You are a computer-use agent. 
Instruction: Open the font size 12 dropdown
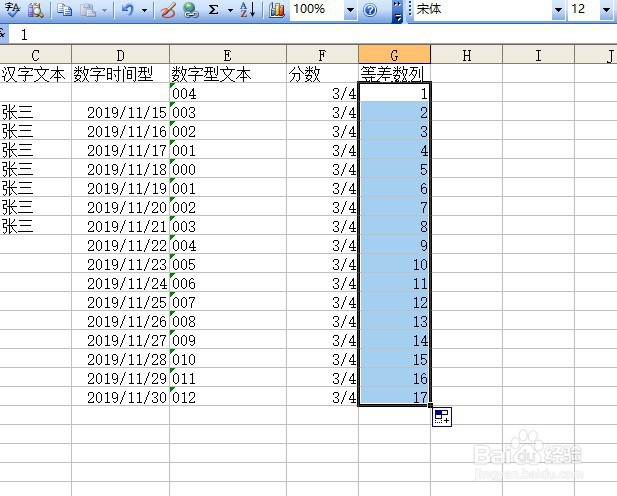point(606,9)
